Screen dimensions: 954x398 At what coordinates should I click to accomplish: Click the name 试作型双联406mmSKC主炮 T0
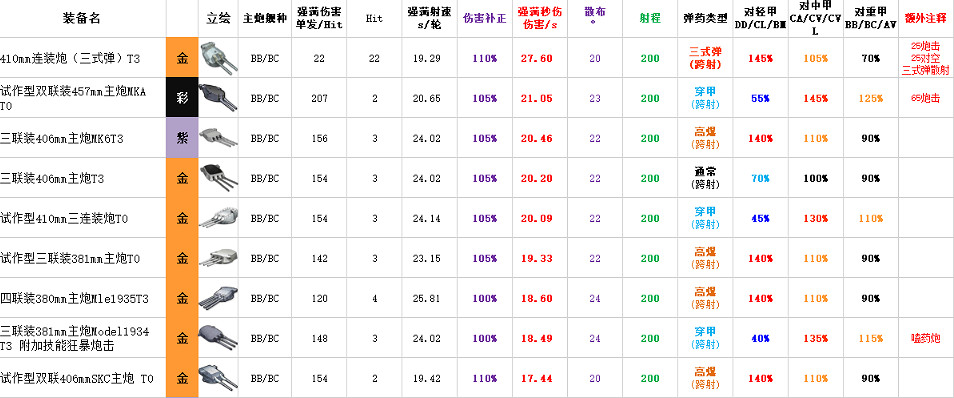(77, 378)
